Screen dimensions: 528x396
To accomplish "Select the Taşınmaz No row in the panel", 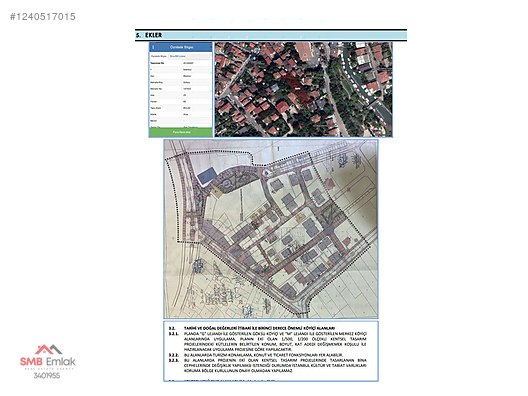I will [181, 63].
